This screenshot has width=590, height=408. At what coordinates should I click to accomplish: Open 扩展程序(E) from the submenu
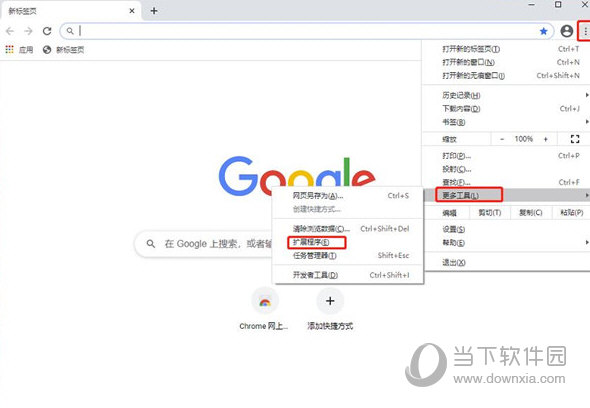[348, 242]
